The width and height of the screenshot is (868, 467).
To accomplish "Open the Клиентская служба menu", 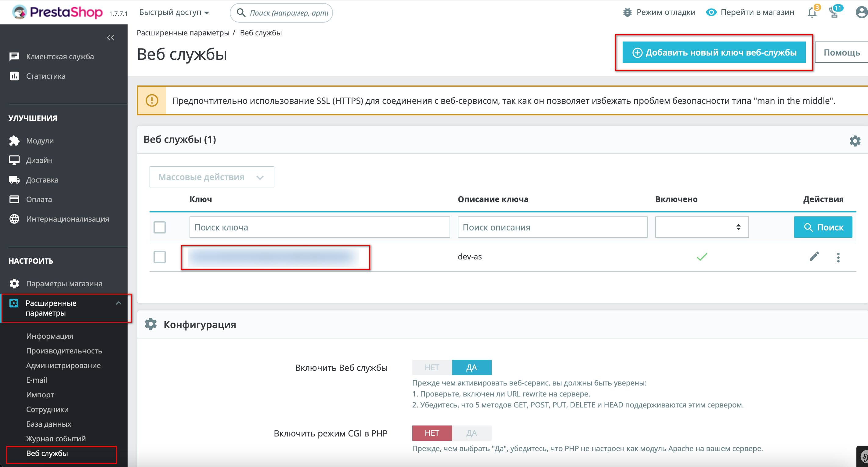I will coord(60,56).
